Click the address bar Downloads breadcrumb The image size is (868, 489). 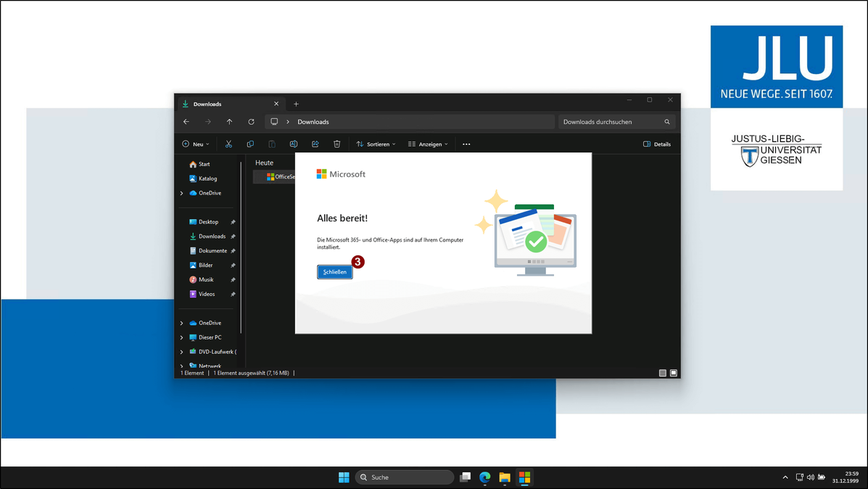(x=313, y=122)
